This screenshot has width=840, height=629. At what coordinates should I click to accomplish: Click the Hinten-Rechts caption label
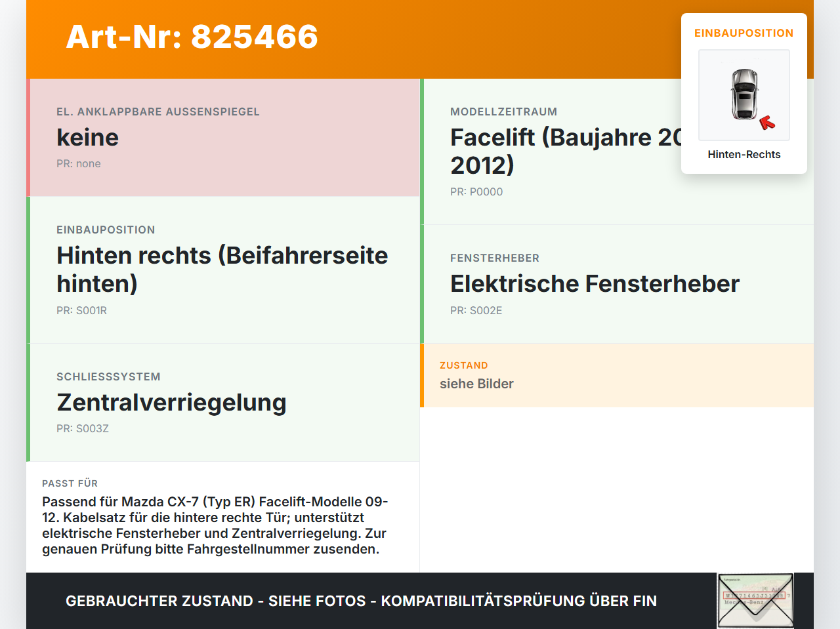point(744,155)
